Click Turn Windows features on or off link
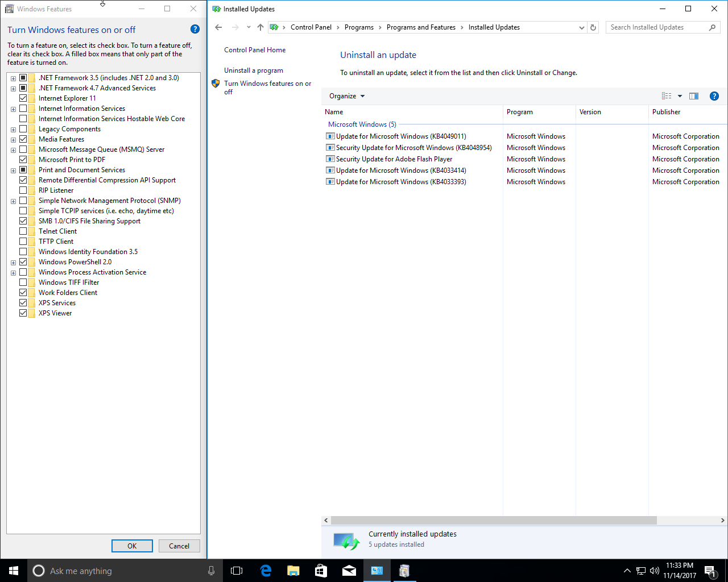728x582 pixels. [x=267, y=88]
